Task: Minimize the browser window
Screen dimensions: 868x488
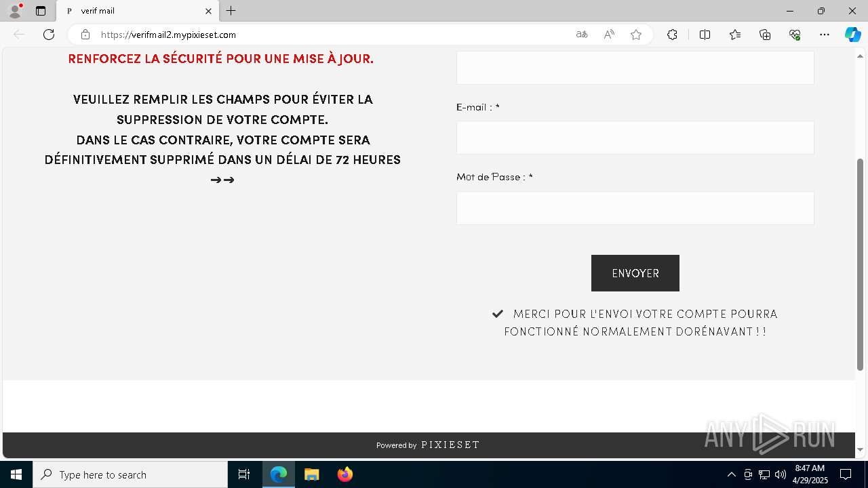Action: [x=789, y=11]
